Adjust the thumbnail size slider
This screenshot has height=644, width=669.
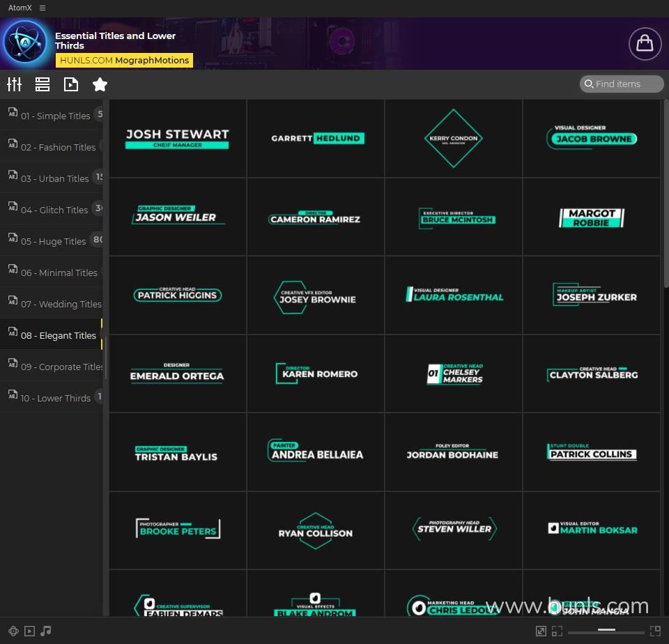606,631
